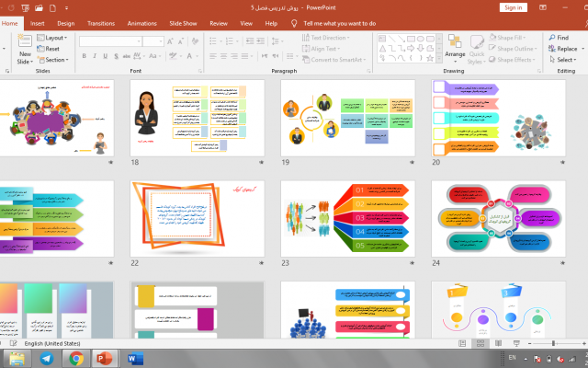Select slide 24 thumbnail
588x368 pixels.
point(498,219)
